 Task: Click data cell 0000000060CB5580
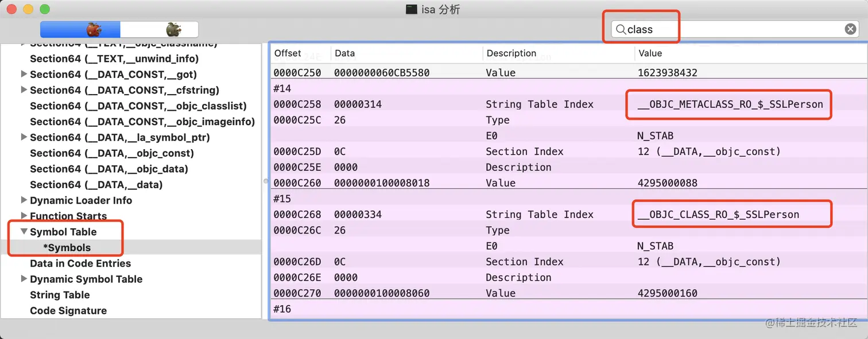pyautogui.click(x=382, y=73)
